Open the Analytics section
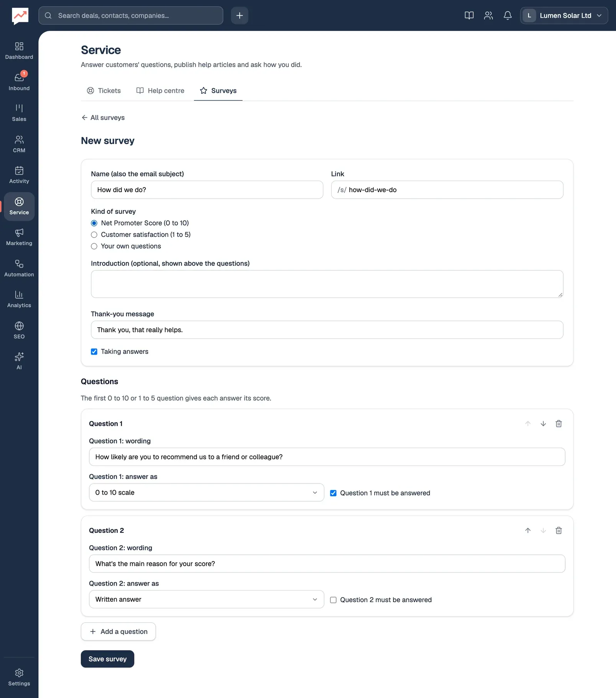Image resolution: width=616 pixels, height=698 pixels. (x=19, y=299)
